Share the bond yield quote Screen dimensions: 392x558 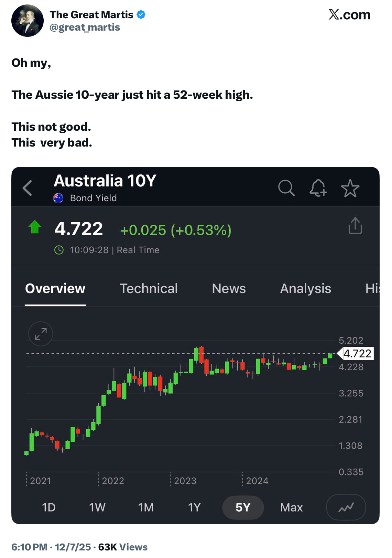pyautogui.click(x=355, y=226)
